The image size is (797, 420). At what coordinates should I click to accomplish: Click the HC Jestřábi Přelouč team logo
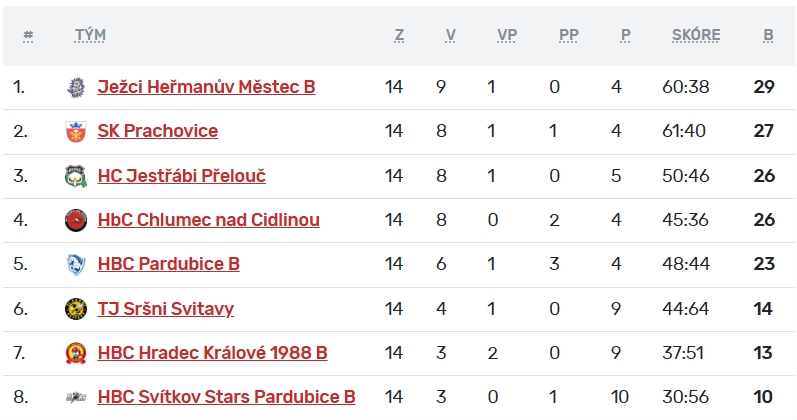75,176
